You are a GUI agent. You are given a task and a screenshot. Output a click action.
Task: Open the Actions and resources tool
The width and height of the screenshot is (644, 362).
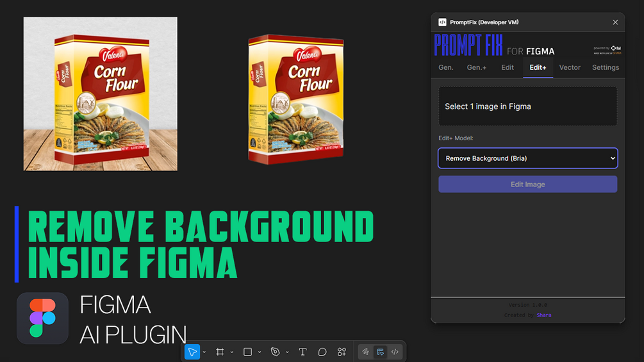342,352
